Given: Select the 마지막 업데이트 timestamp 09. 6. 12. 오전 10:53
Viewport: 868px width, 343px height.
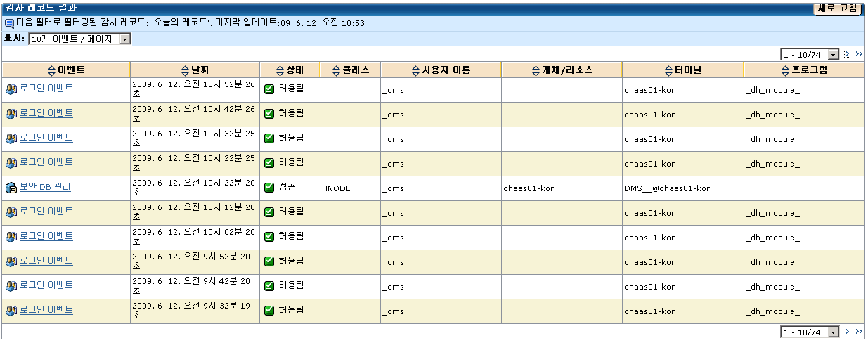Looking at the screenshot, I should click(322, 23).
